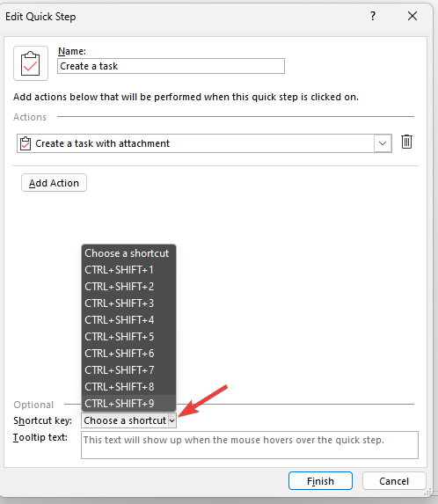Select CTRL+SHIFT+2 from shortcut list
Image resolution: width=438 pixels, height=504 pixels.
[128, 287]
